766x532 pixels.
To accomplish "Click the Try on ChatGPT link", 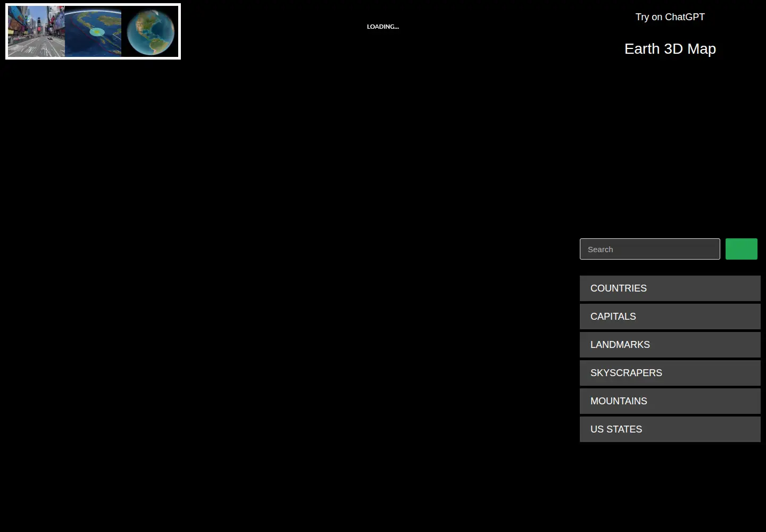I will 670,17.
